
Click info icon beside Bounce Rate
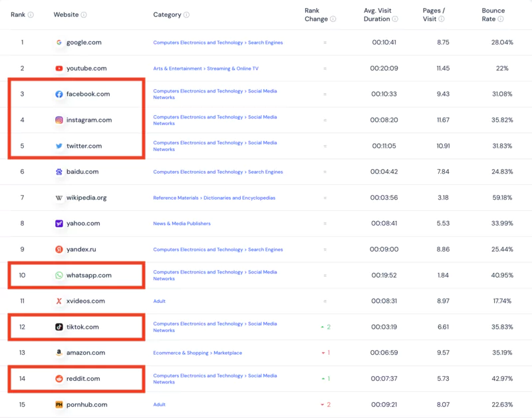click(501, 19)
